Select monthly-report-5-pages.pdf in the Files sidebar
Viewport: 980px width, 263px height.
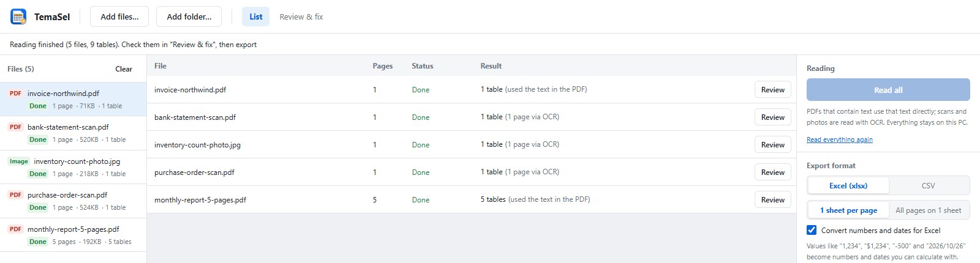tap(73, 235)
